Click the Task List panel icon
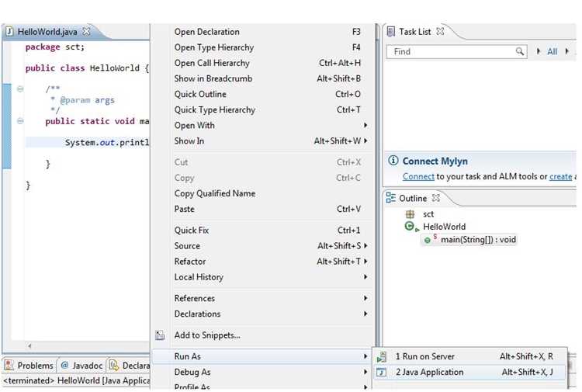This screenshot has width=582, height=392. [x=391, y=32]
